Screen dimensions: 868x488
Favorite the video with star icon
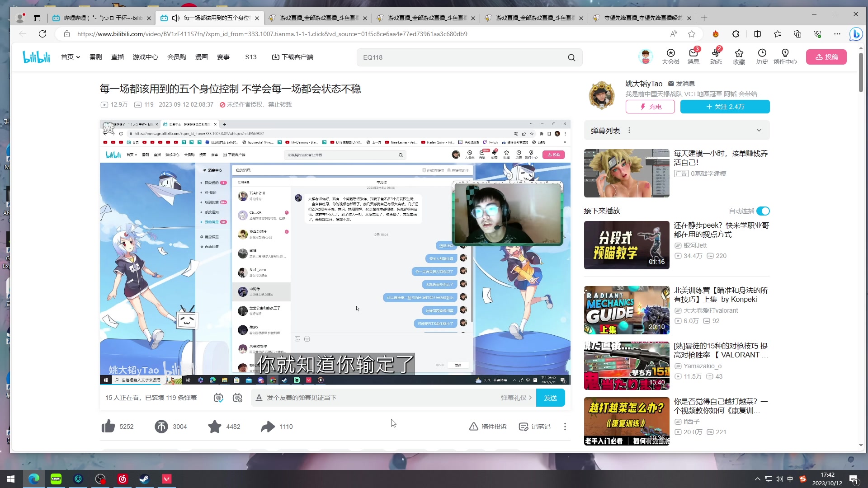tap(215, 426)
